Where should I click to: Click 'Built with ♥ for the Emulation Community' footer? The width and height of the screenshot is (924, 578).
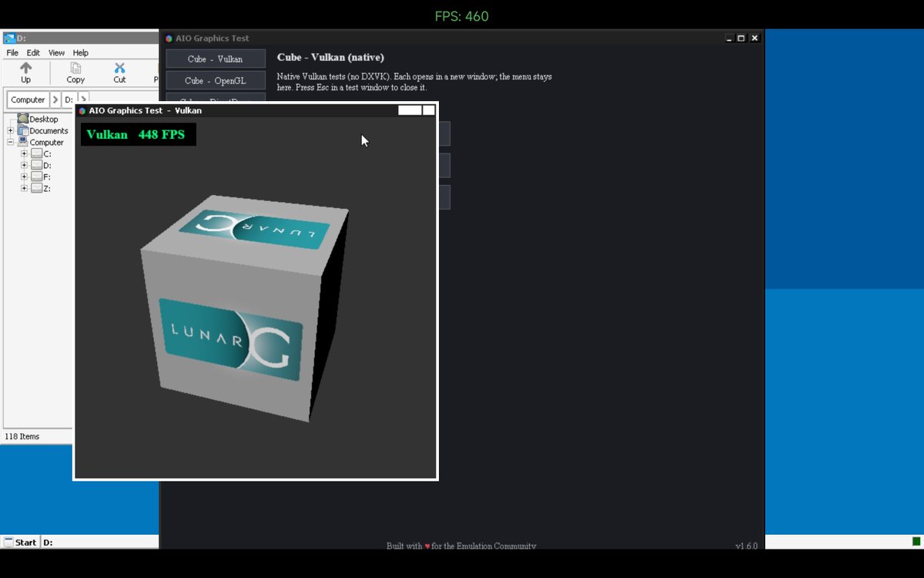[x=461, y=546]
